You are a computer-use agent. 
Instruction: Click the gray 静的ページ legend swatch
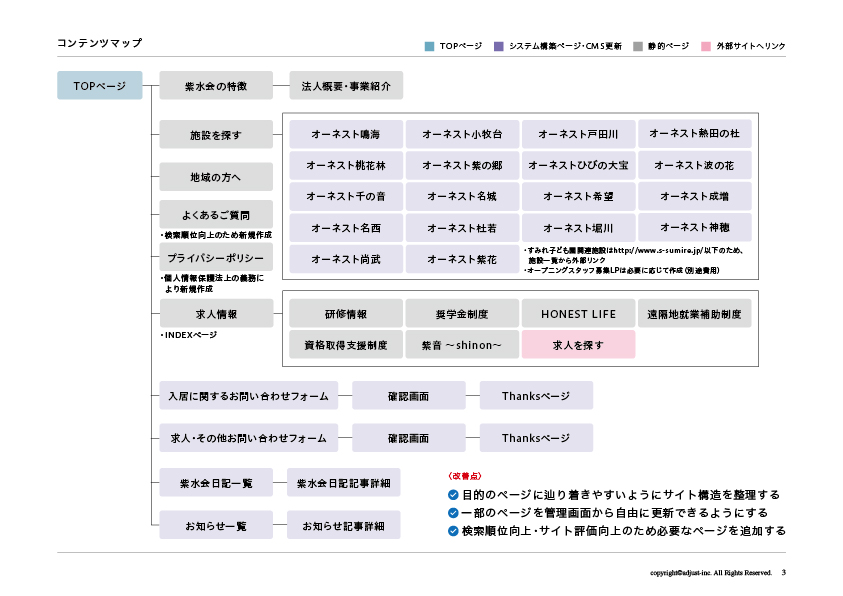click(x=638, y=46)
